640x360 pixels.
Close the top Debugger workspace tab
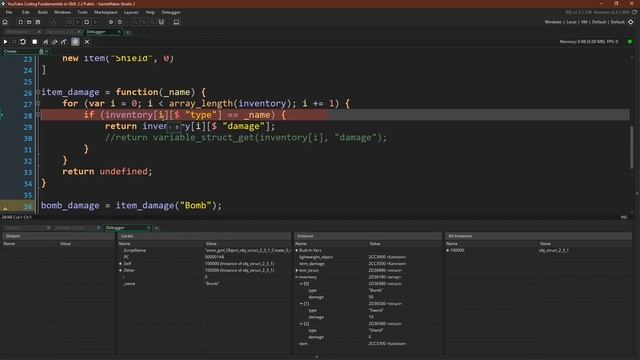pos(120,32)
